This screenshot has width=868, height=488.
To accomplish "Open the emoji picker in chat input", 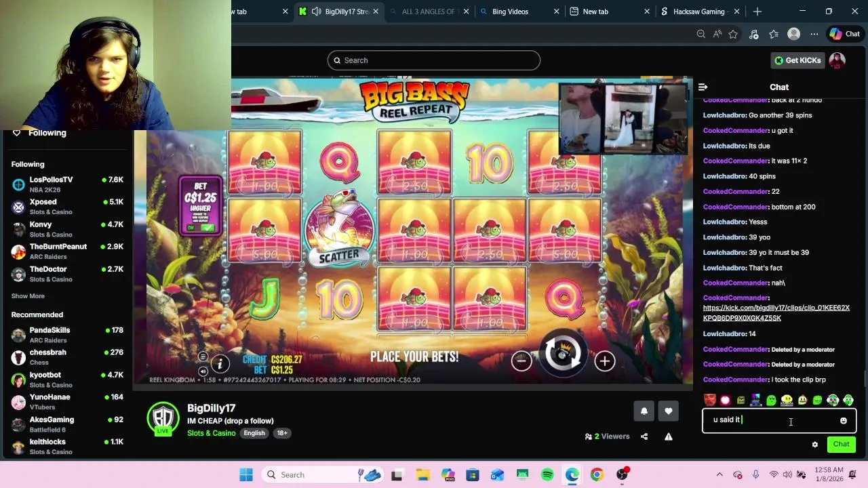I will (843, 421).
